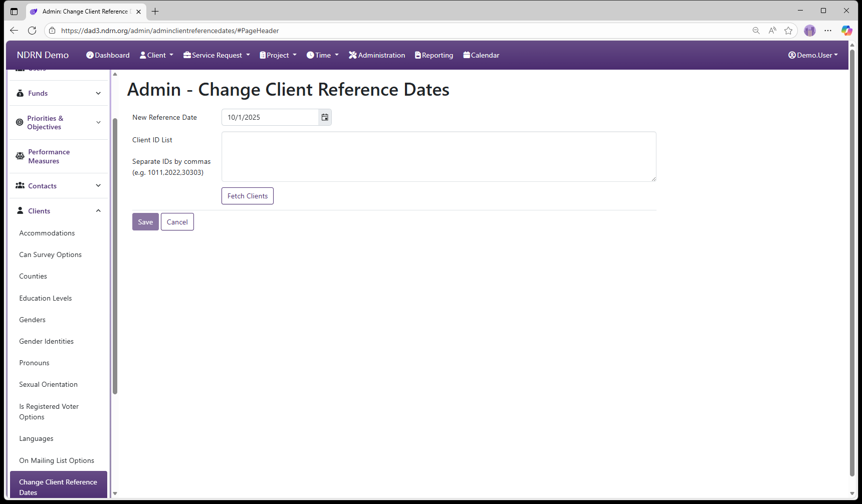Screen dimensions: 862x504
Task: Select On Mailing List Options in the sidebar
Action: tap(57, 460)
